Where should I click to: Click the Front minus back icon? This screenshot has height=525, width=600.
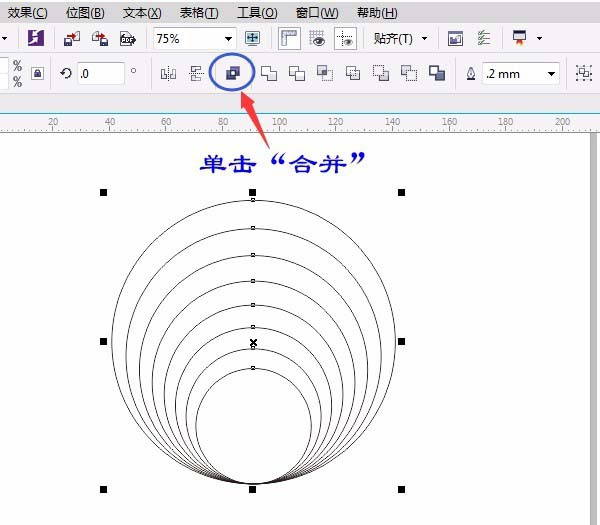pyautogui.click(x=381, y=73)
